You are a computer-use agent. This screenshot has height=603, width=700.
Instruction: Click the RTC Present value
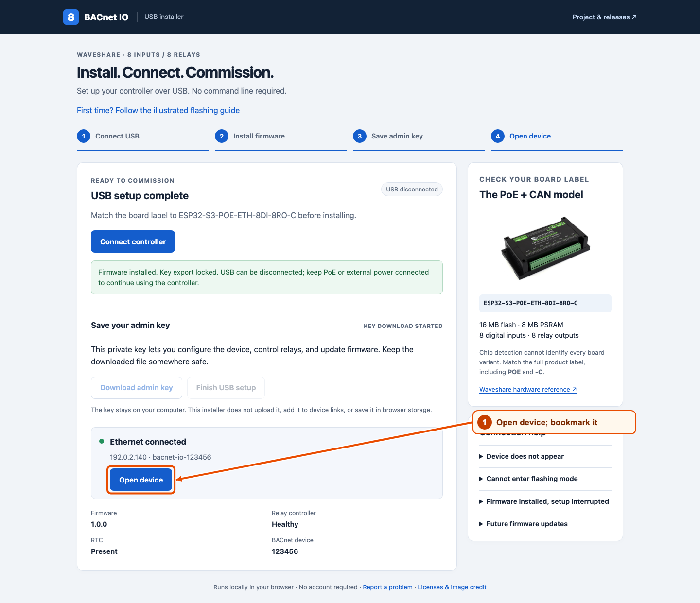(104, 551)
